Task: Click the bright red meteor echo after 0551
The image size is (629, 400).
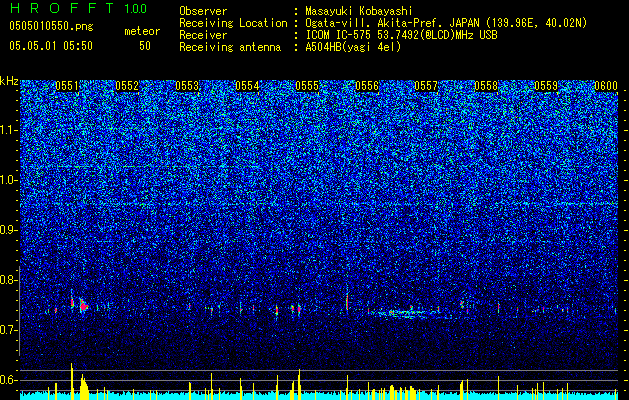Action: (83, 307)
